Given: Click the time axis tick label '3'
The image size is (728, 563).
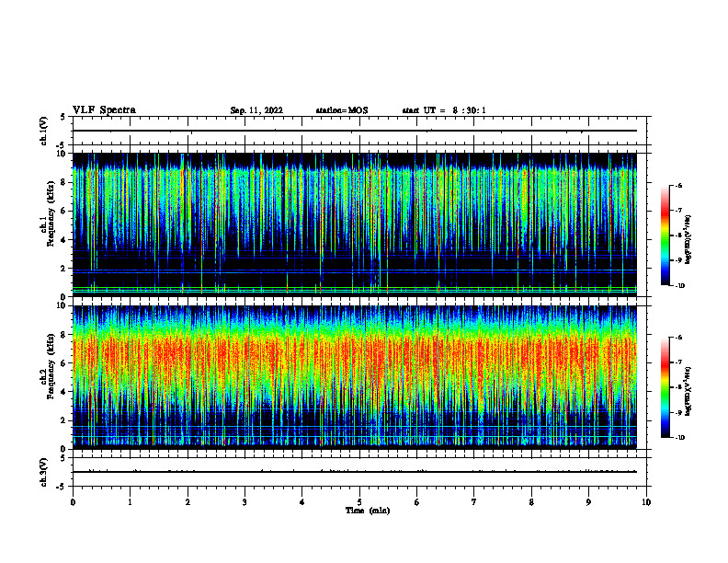Looking at the screenshot, I should pyautogui.click(x=245, y=502).
